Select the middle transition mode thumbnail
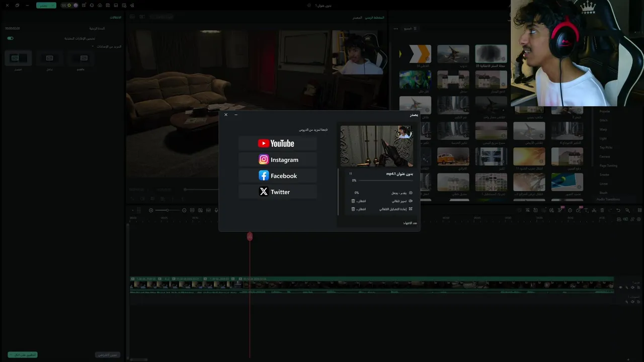Viewport: 644px width, 362px height. pos(49,58)
